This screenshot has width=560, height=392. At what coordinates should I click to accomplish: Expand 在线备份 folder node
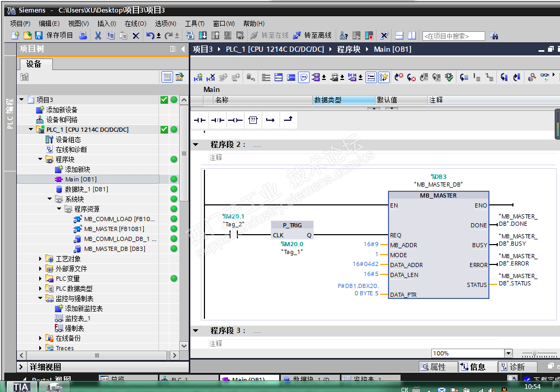click(x=40, y=338)
